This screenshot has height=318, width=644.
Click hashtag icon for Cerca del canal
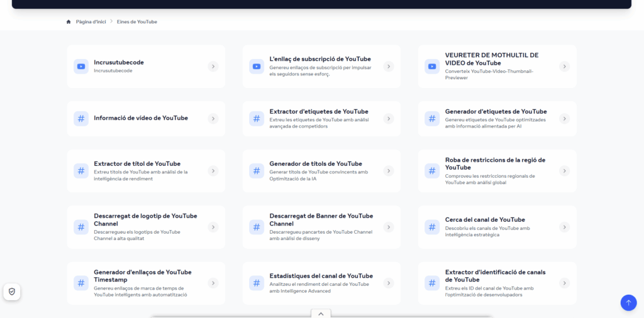tap(432, 227)
